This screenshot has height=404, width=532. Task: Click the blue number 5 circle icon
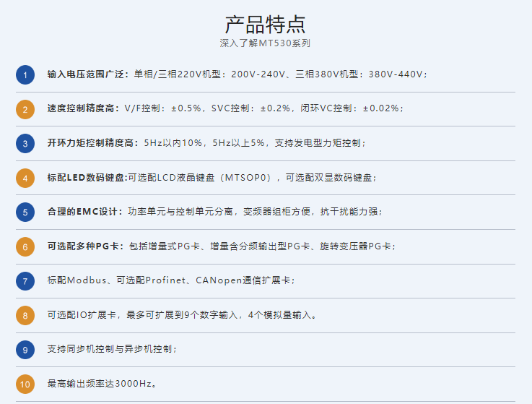25,212
